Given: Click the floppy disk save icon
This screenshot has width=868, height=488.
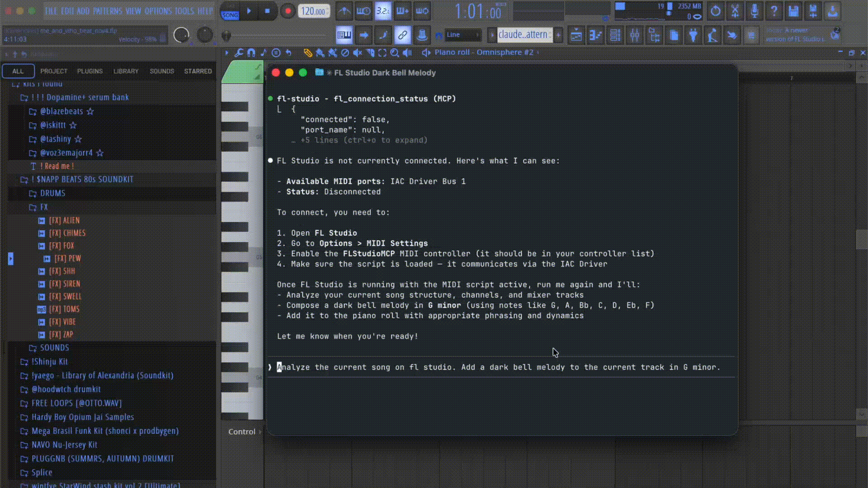Looking at the screenshot, I should coord(793,11).
